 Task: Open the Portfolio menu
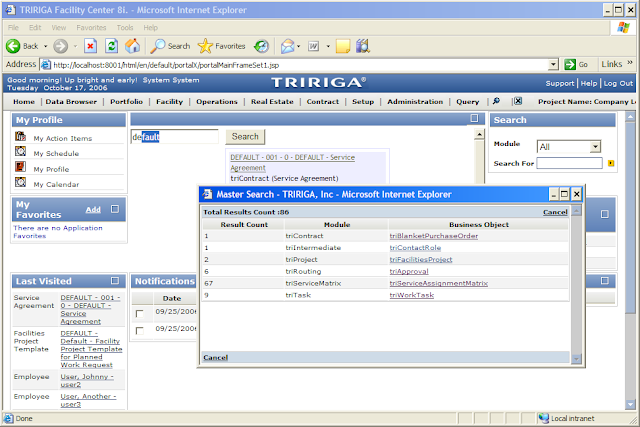coord(126,102)
